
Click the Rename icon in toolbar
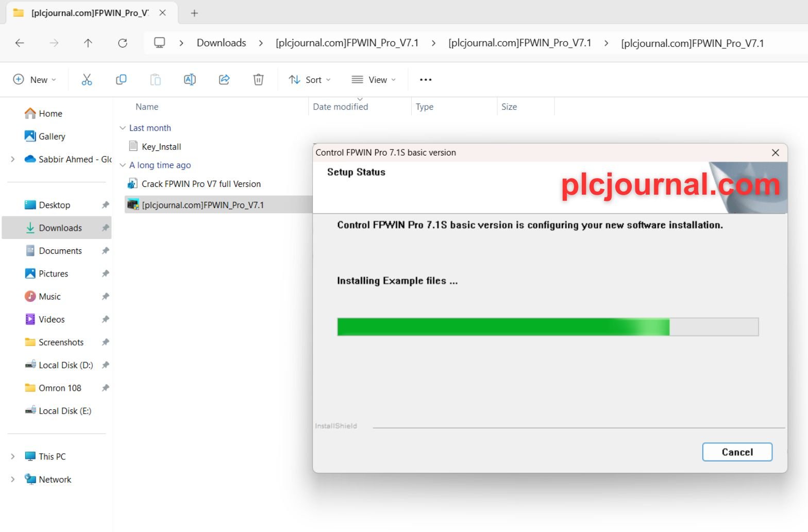(190, 79)
